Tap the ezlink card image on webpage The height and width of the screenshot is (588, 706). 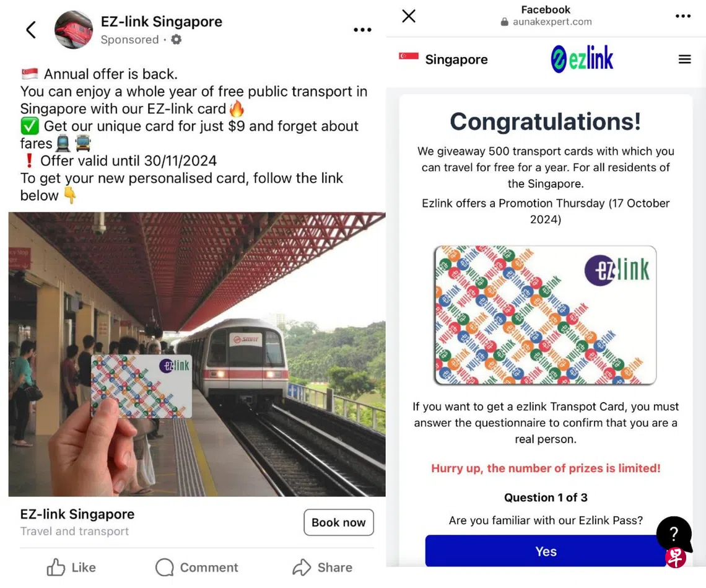tap(545, 315)
